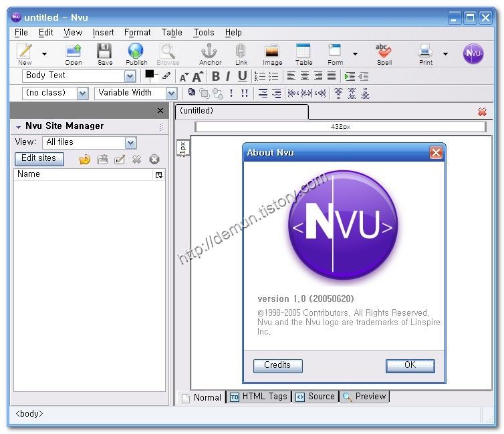The width and height of the screenshot is (504, 434).
Task: Click the send-to-back layer icon
Action: [218, 93]
